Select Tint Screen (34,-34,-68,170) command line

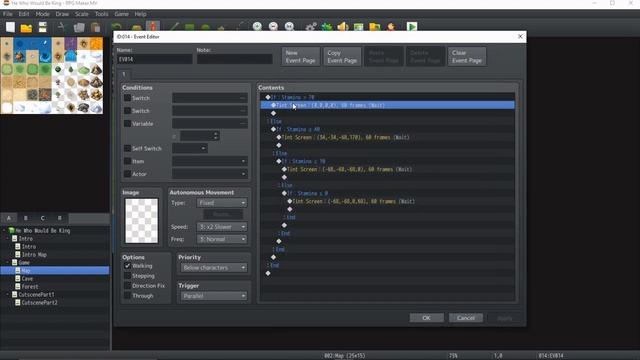[x=387, y=137]
